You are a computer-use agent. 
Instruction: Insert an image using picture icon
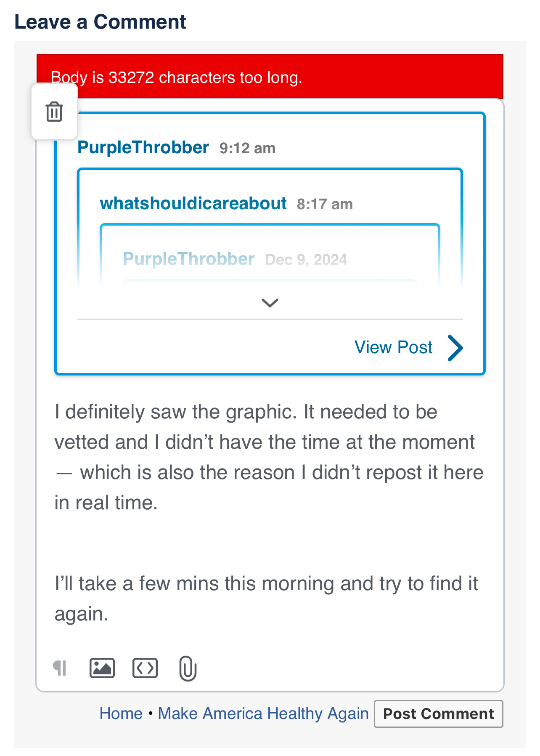(x=102, y=668)
